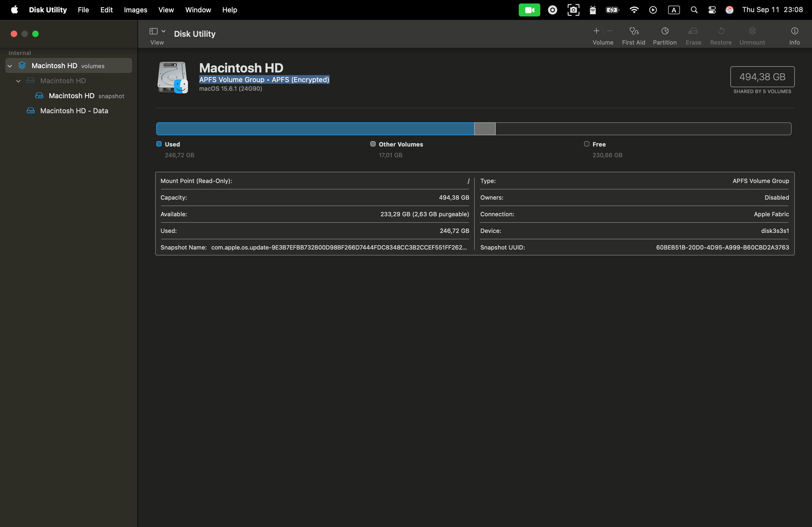Open the Window menu in the menu bar
Viewport: 812px width, 527px height.
(198, 10)
